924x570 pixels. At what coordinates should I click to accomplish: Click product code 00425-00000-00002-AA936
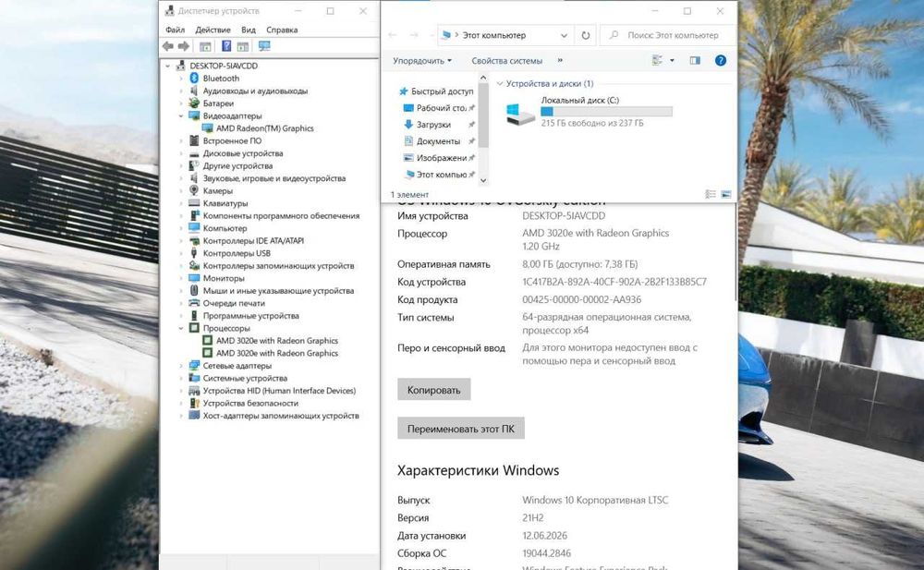point(581,299)
